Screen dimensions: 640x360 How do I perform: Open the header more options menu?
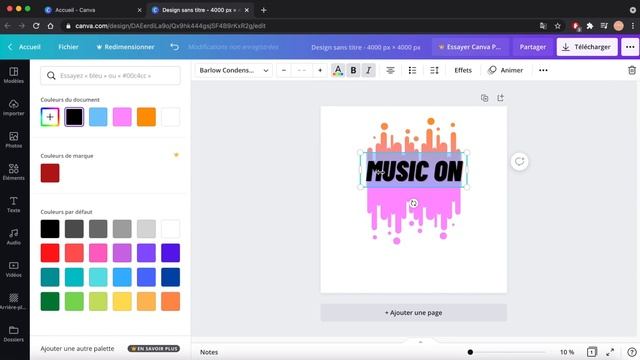coord(630,47)
